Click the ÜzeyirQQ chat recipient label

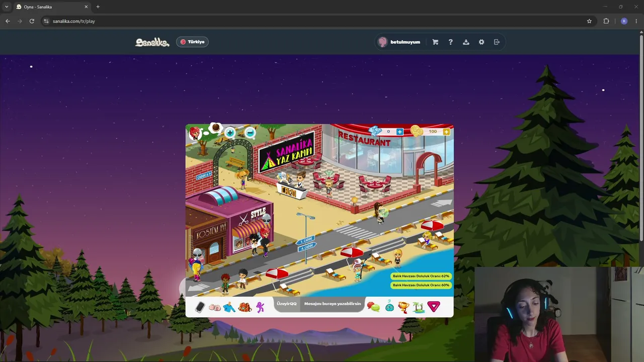(x=286, y=304)
